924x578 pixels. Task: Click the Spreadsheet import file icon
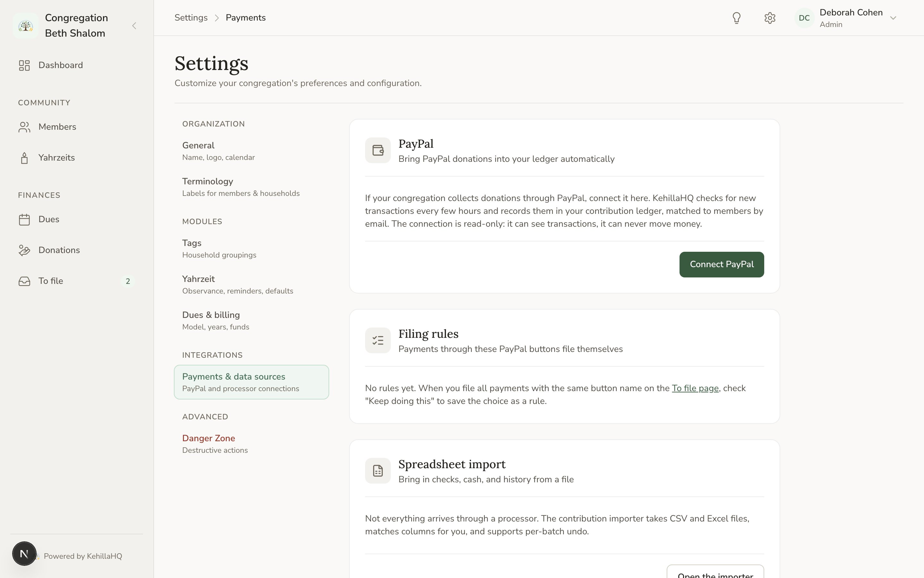click(x=378, y=470)
